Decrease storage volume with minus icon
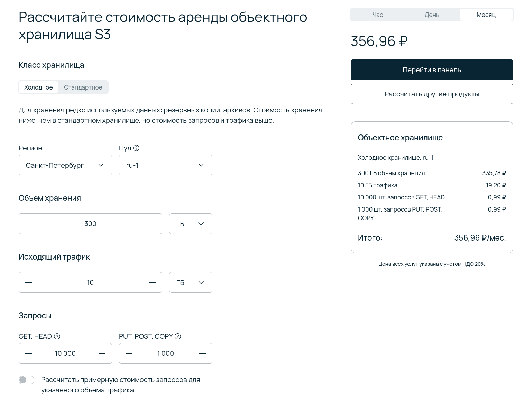 pos(29,224)
